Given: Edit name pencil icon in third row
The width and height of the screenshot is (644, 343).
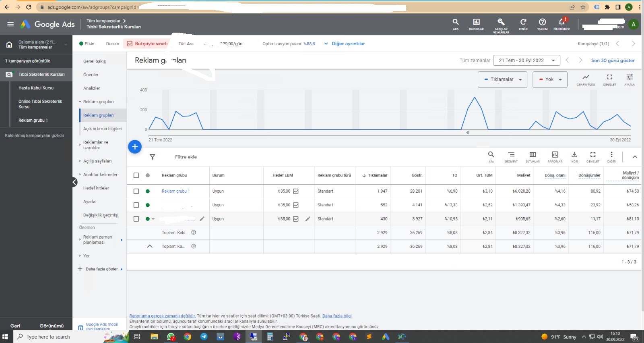Looking at the screenshot, I should 202,219.
